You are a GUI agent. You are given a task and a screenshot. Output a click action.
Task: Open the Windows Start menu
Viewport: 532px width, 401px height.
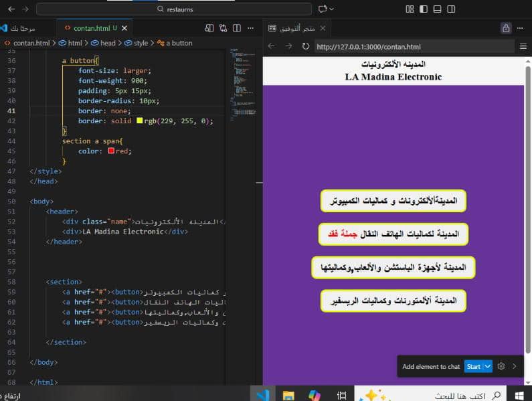click(519, 395)
